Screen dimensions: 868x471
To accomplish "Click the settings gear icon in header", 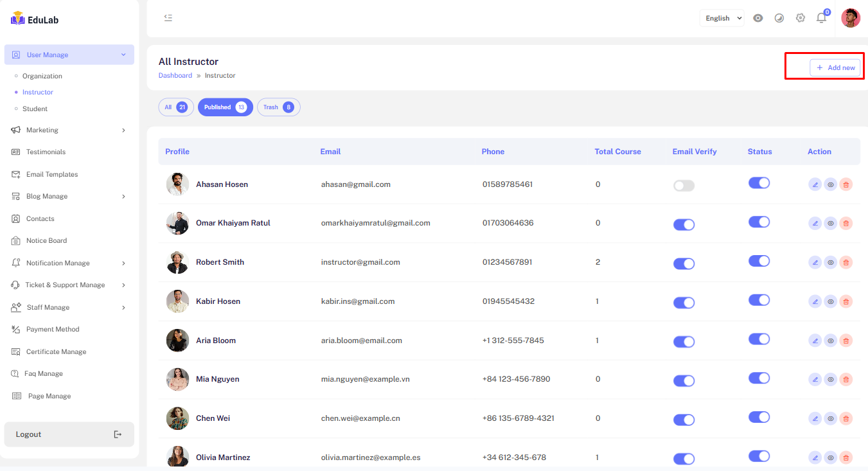I will pyautogui.click(x=800, y=18).
